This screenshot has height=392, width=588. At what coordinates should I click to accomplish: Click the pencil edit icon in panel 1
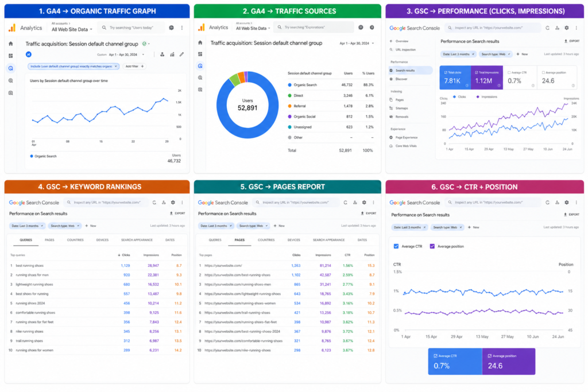(182, 55)
